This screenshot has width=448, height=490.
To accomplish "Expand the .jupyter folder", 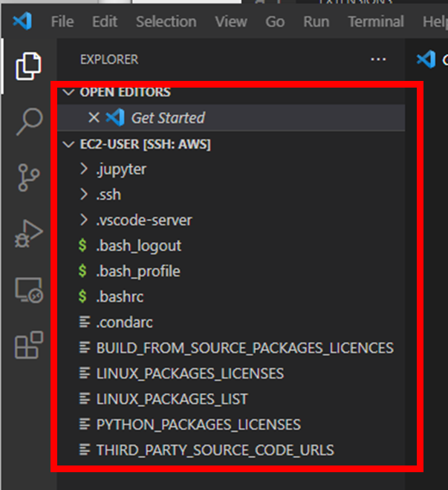I will point(84,169).
